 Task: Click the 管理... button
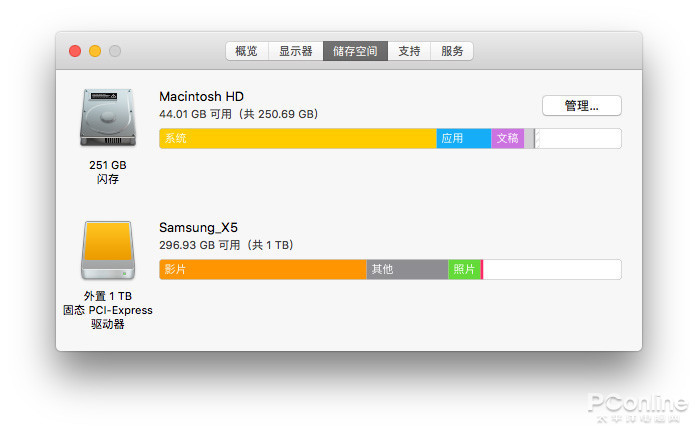coord(581,105)
